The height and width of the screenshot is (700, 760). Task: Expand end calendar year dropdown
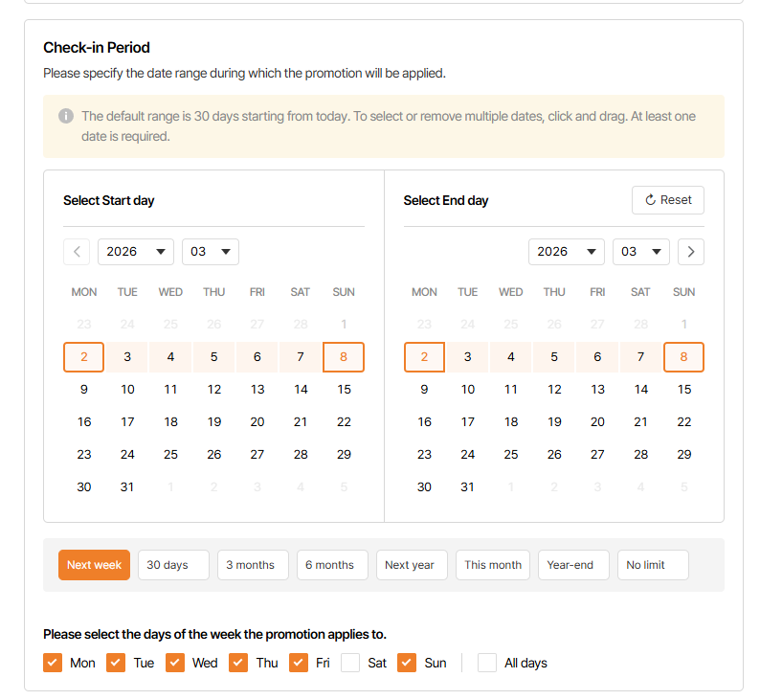(566, 252)
